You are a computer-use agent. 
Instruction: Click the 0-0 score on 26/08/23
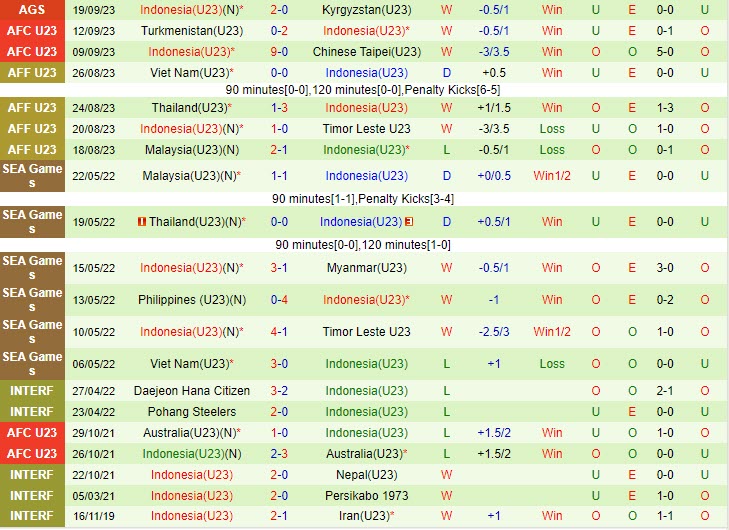tap(279, 73)
